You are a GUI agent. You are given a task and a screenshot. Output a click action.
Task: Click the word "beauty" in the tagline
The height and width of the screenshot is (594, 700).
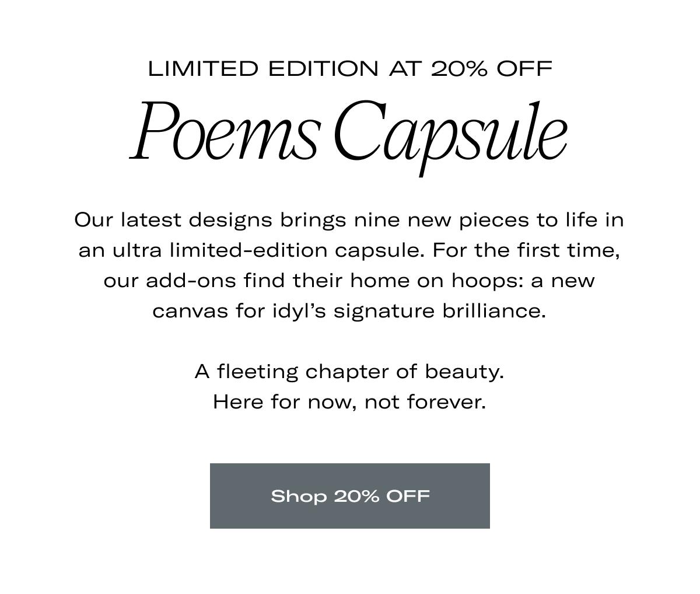(462, 372)
